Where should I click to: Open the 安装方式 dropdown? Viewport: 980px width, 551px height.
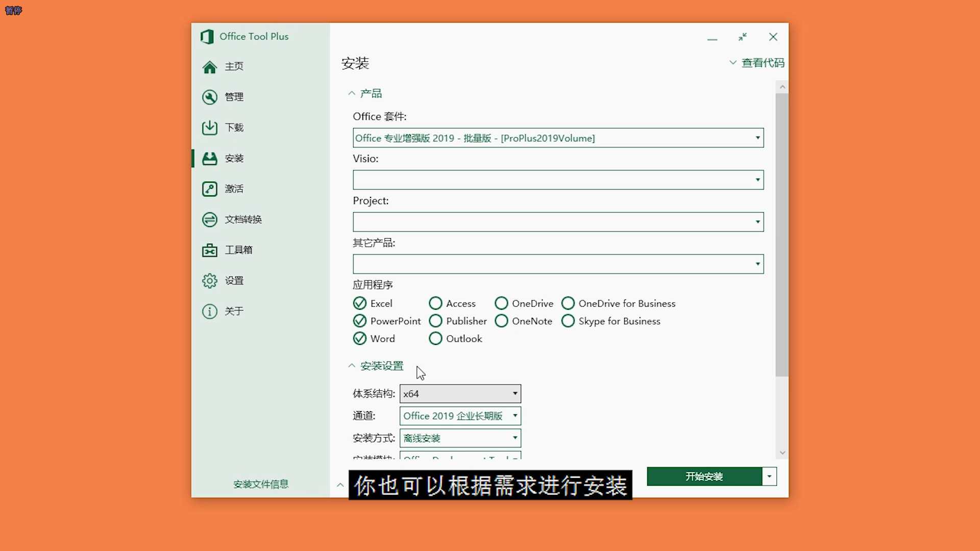pyautogui.click(x=460, y=438)
